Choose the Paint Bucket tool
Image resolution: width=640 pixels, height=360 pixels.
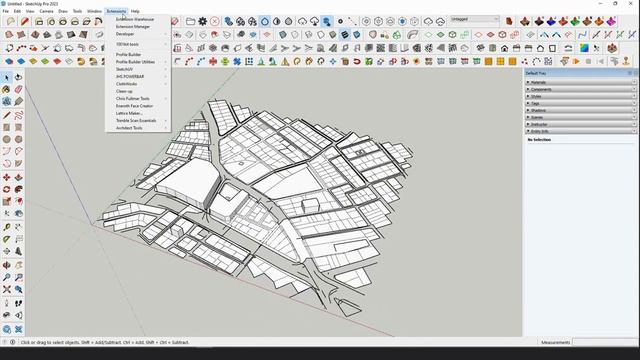pyautogui.click(x=7, y=89)
